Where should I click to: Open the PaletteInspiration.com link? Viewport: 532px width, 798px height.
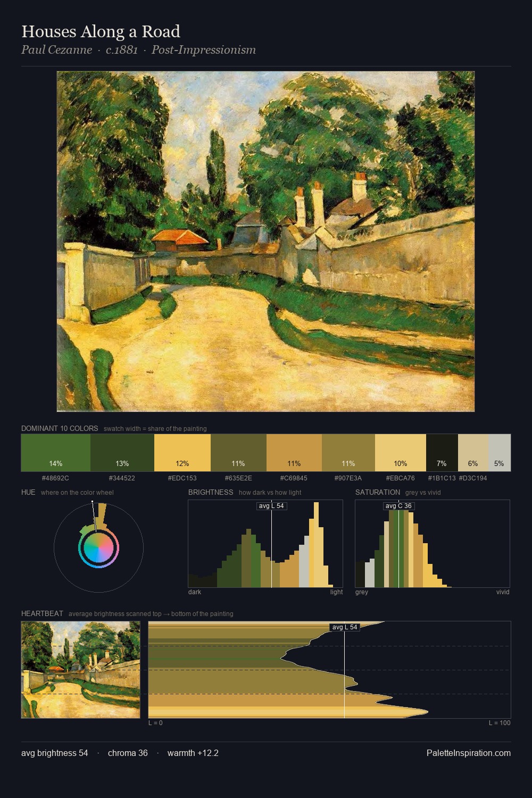click(469, 753)
